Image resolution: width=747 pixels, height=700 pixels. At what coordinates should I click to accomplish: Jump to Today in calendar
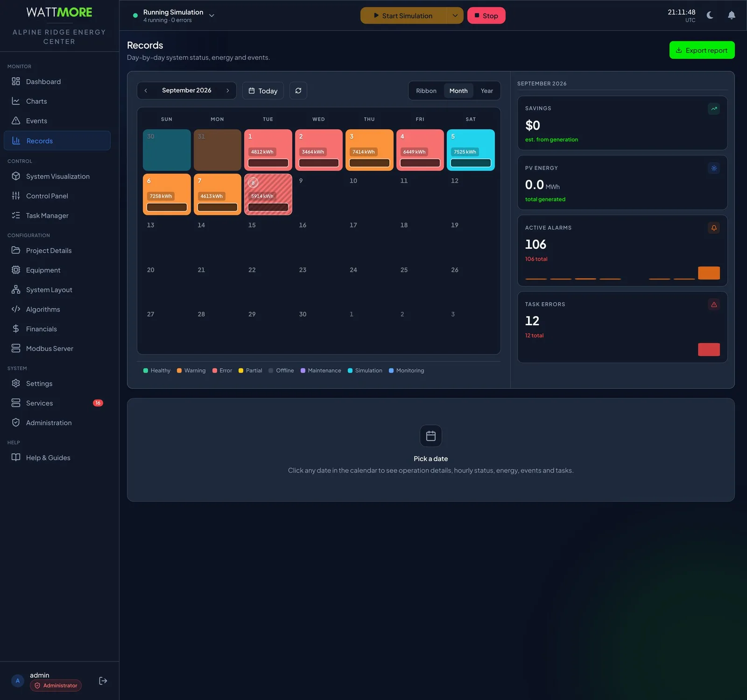(x=263, y=91)
